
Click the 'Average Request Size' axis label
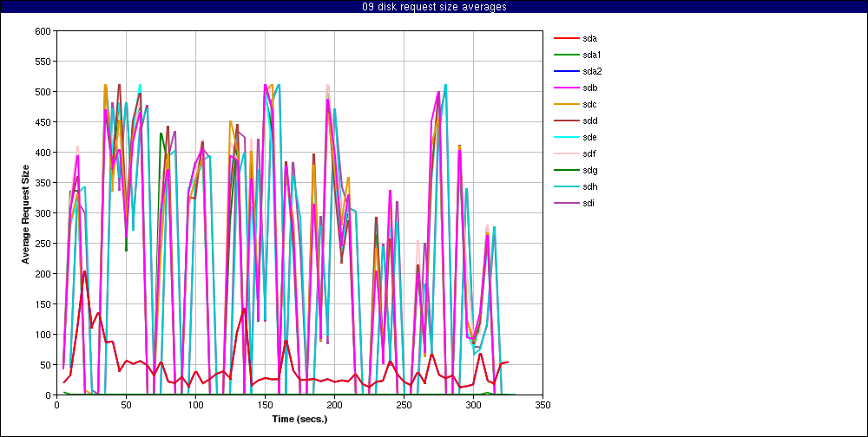(x=25, y=213)
